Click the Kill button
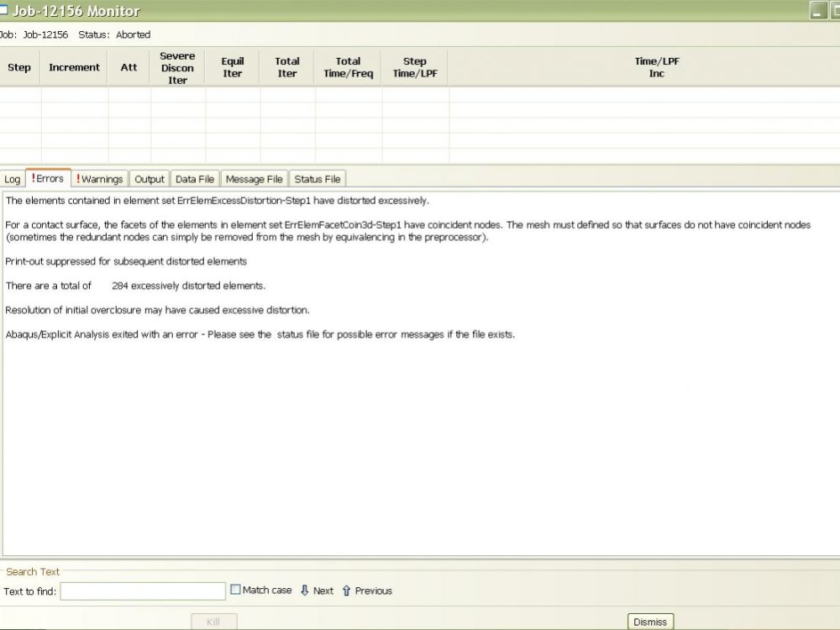Image resolution: width=840 pixels, height=630 pixels. coord(213,622)
